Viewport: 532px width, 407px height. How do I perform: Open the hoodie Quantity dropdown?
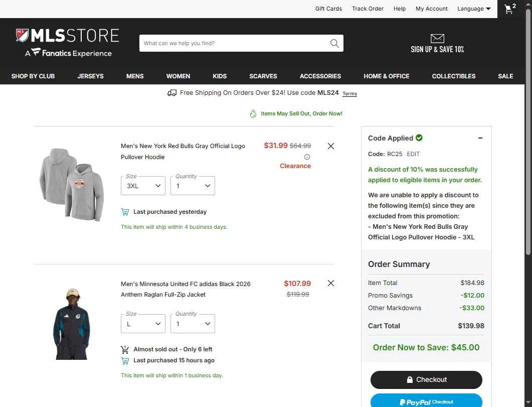point(193,186)
